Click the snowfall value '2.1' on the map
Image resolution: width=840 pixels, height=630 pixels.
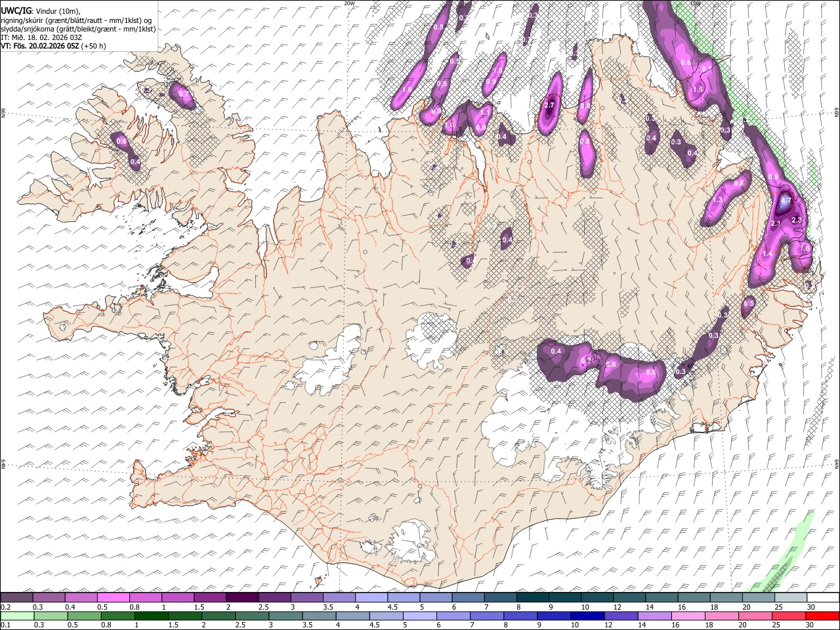pyautogui.click(x=775, y=224)
